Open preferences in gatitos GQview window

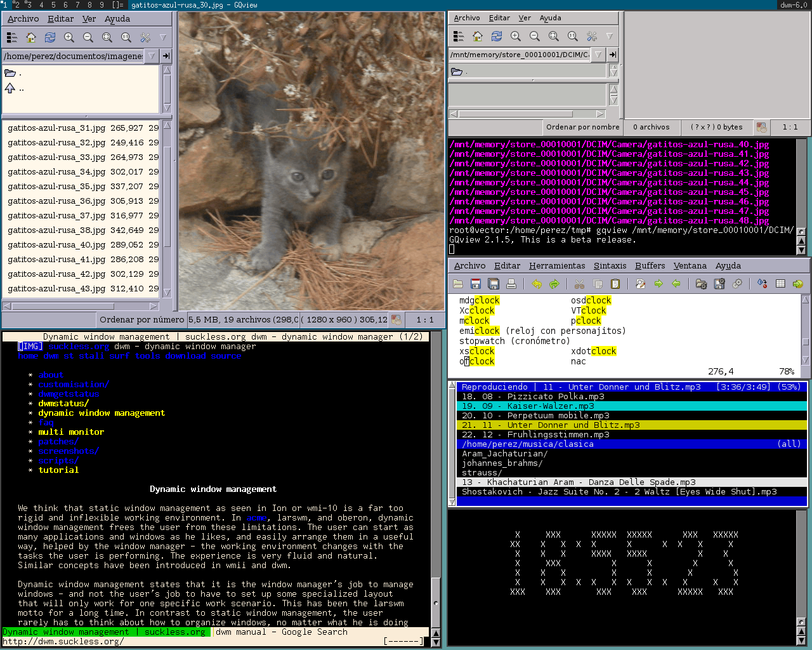145,37
